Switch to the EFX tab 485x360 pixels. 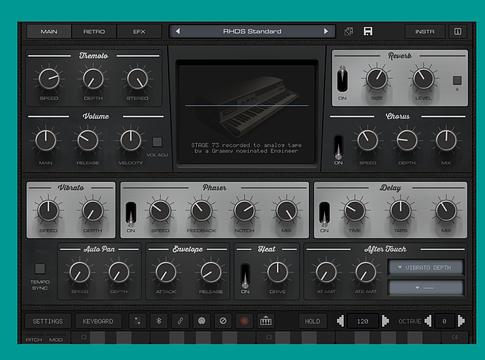(139, 32)
